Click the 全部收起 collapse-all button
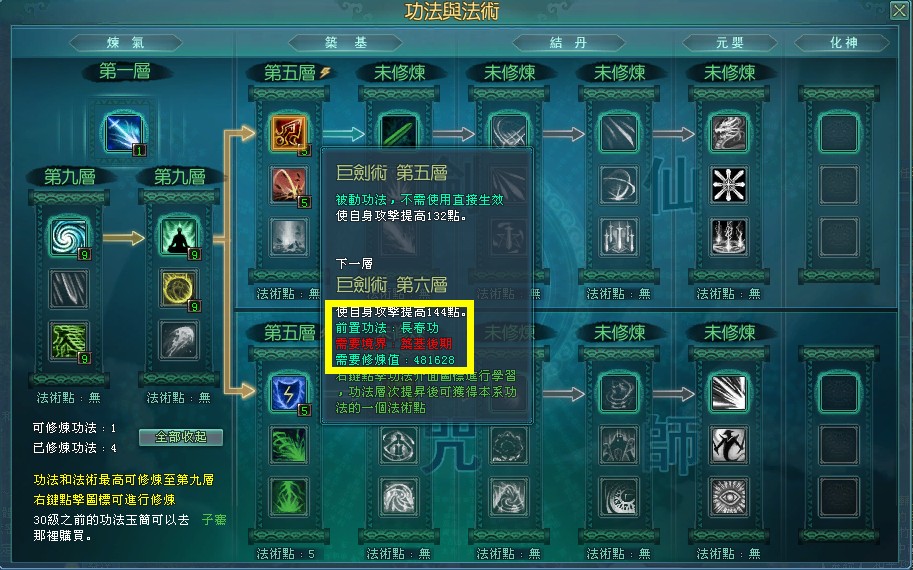Image resolution: width=913 pixels, height=570 pixels. 181,437
